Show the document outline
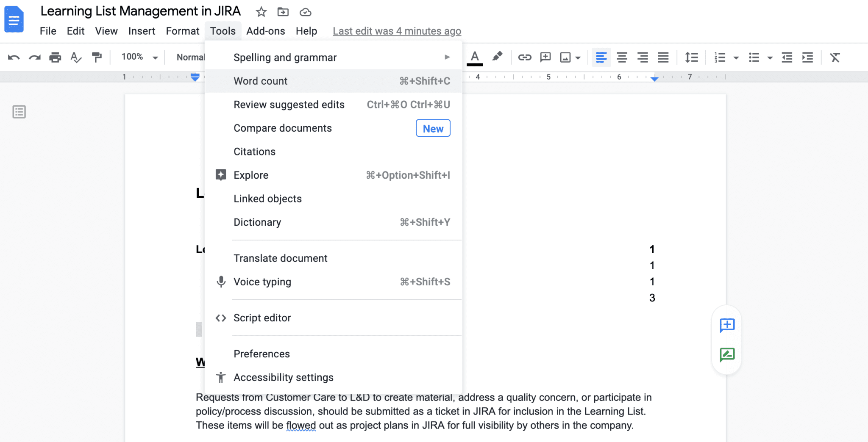The height and width of the screenshot is (442, 868). (19, 112)
